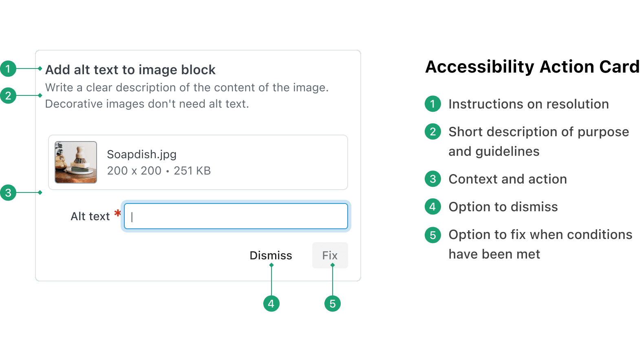
Task: Click legend badge 4 for Option to dismiss
Action: point(433,206)
